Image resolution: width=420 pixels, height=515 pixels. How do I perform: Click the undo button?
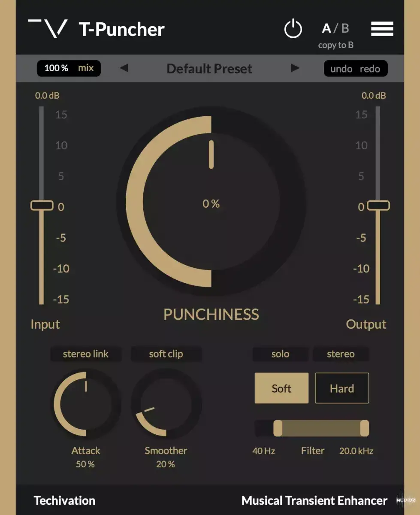pos(341,69)
